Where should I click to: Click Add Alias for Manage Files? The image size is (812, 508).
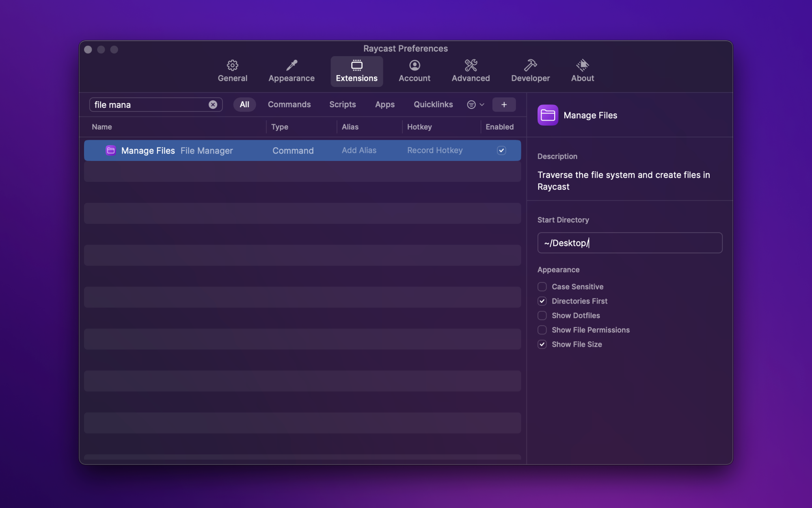click(x=359, y=150)
